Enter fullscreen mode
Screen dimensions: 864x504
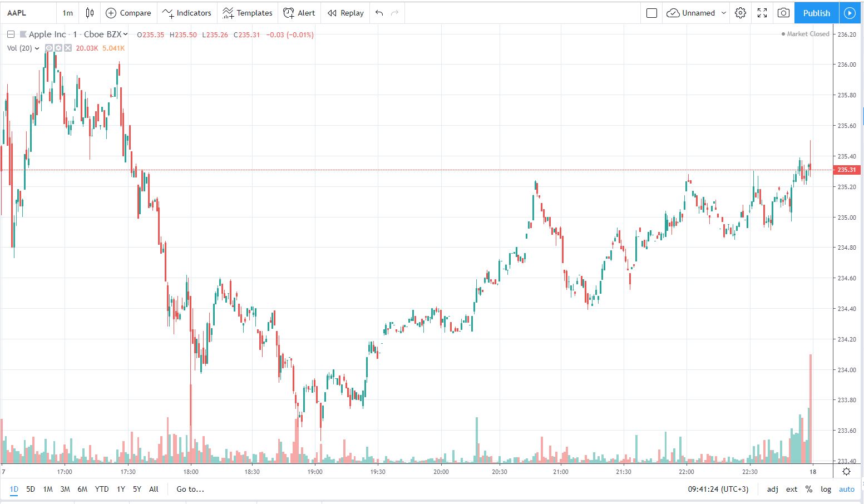[762, 13]
